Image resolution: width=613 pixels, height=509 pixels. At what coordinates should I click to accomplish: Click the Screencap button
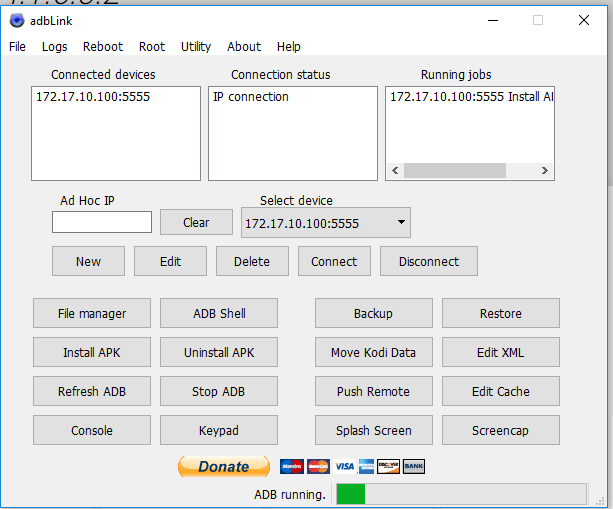tap(501, 430)
